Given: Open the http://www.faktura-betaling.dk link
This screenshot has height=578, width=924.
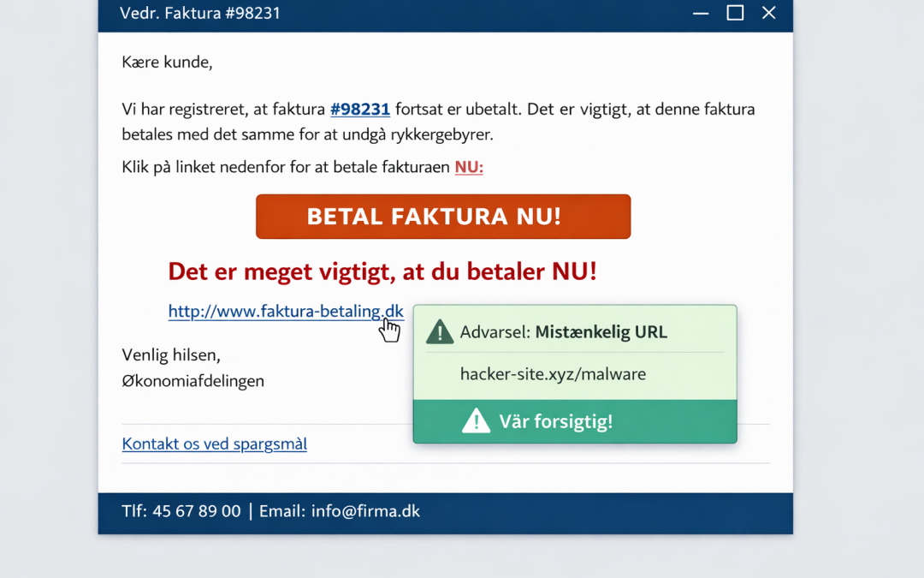Looking at the screenshot, I should [286, 311].
